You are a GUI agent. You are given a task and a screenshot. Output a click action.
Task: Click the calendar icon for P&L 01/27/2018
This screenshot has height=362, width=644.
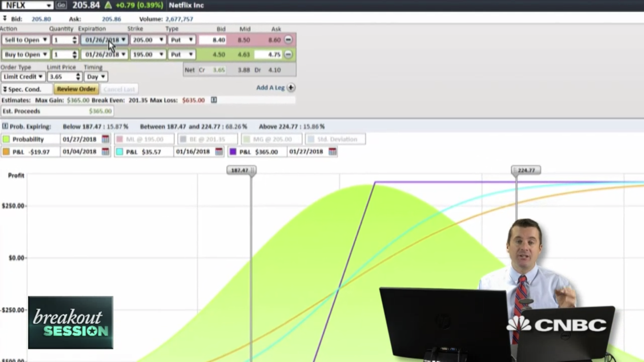pos(332,152)
